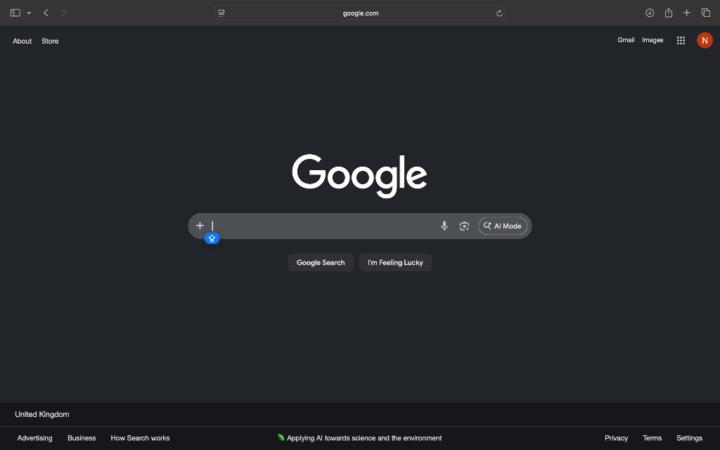720x450 pixels.
Task: Open sidebar options dropdown arrow
Action: pos(29,13)
